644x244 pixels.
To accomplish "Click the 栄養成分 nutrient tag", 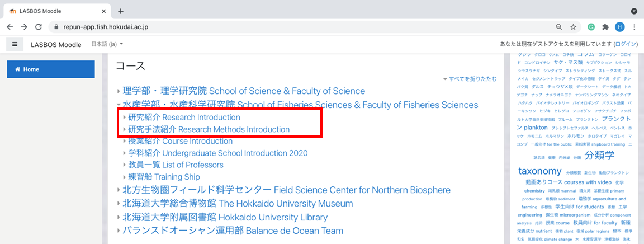I will (534, 231).
